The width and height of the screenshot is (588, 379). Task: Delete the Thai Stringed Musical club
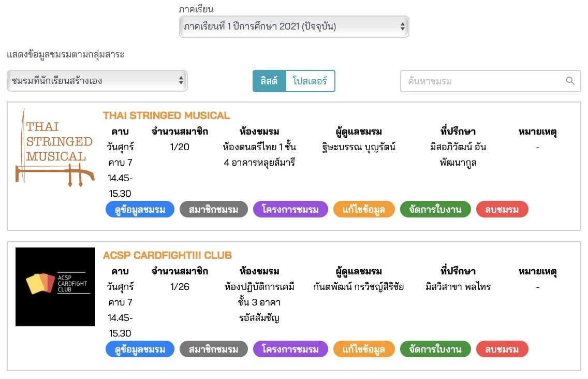point(502,210)
